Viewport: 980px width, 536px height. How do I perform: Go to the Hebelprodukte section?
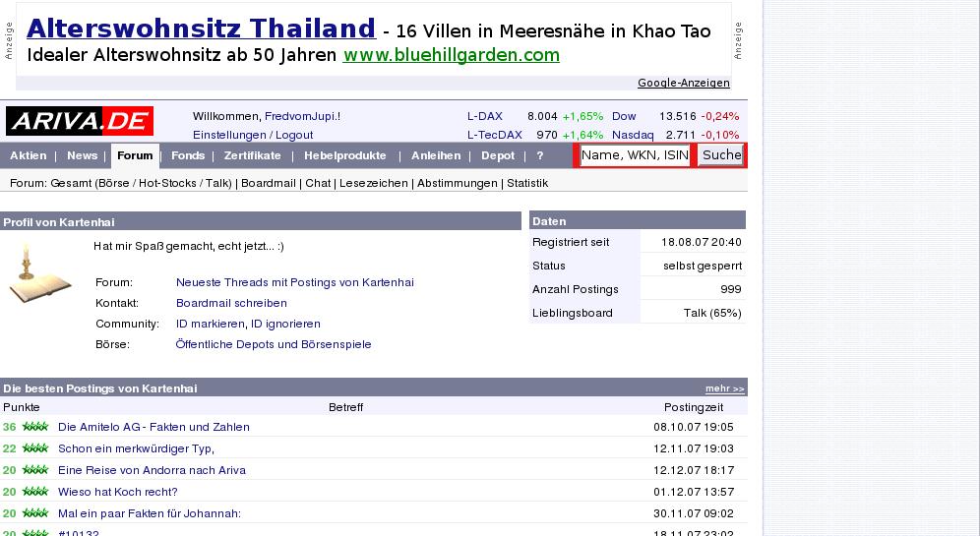345,155
